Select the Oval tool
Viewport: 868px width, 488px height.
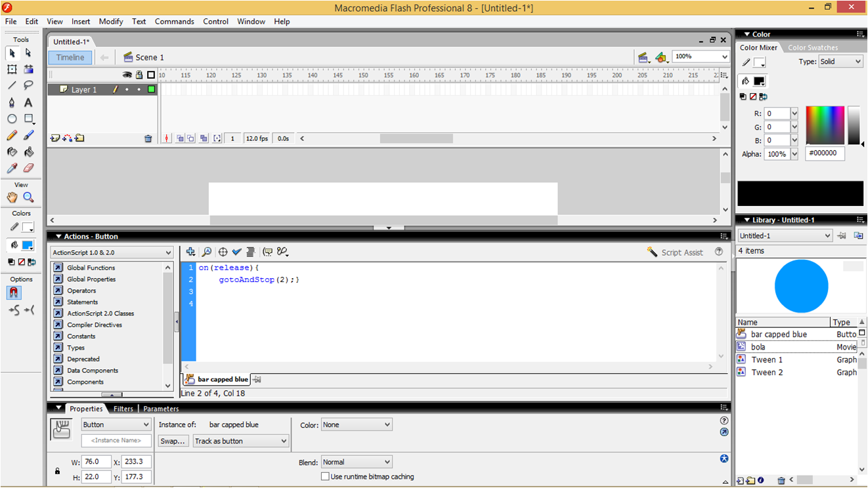(12, 119)
